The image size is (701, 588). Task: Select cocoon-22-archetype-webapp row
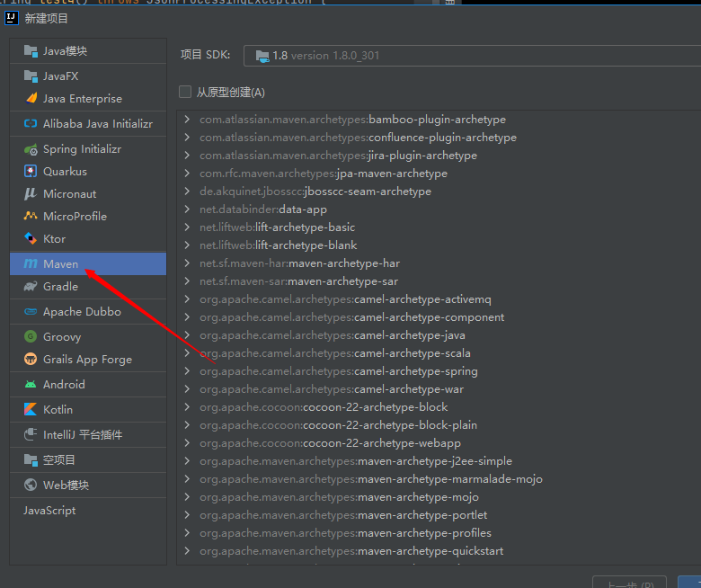point(439,443)
